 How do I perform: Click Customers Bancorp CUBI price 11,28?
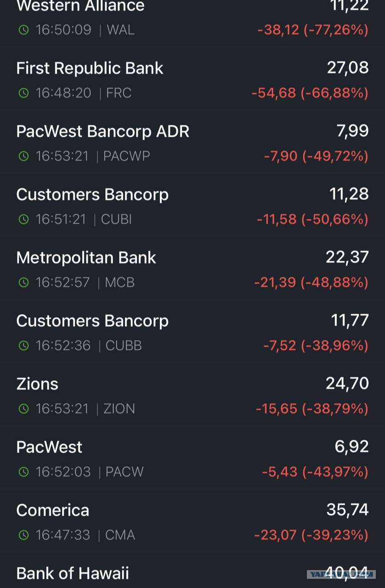[349, 194]
